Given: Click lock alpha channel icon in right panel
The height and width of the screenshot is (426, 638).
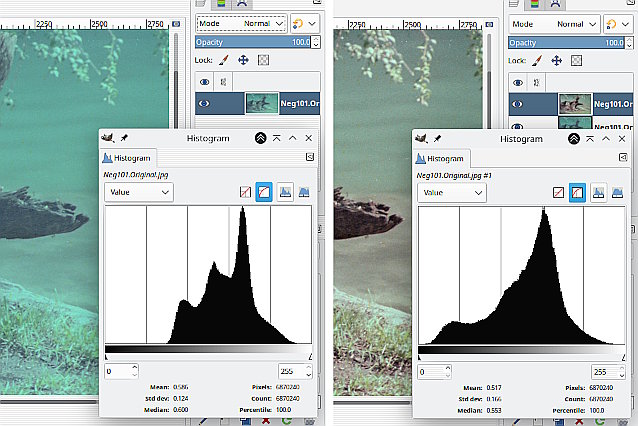Looking at the screenshot, I should click(x=576, y=61).
